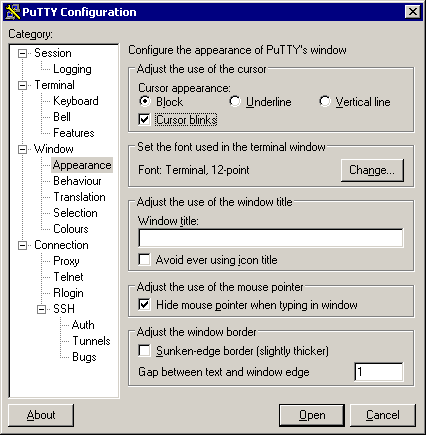Go to the Keyboard settings category
This screenshot has width=426, height=435.
pos(76,101)
